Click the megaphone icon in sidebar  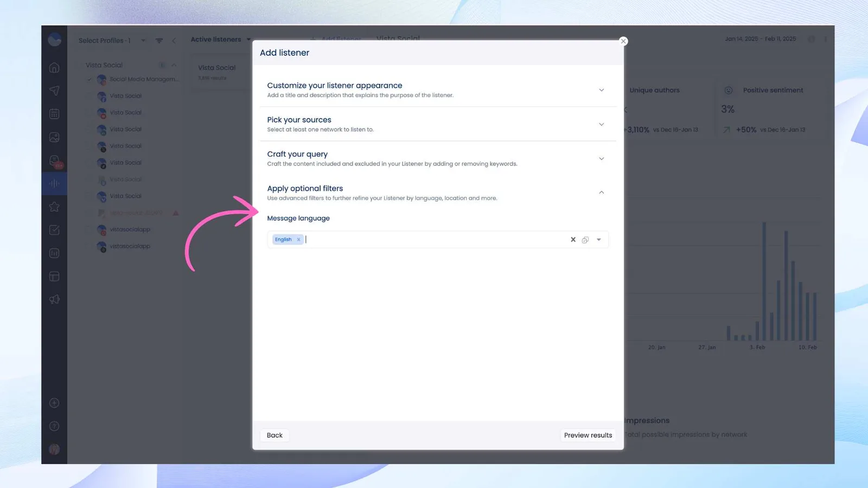coord(54,299)
